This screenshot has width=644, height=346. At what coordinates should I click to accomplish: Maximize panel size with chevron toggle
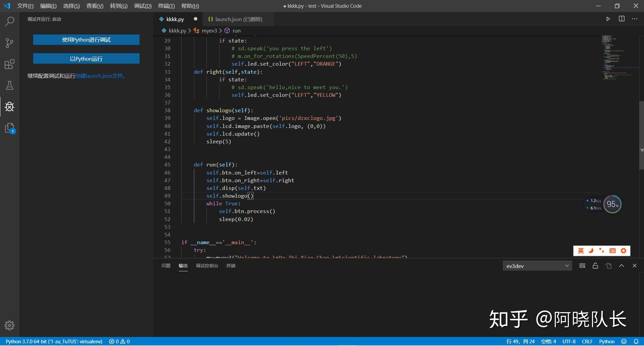tap(621, 266)
